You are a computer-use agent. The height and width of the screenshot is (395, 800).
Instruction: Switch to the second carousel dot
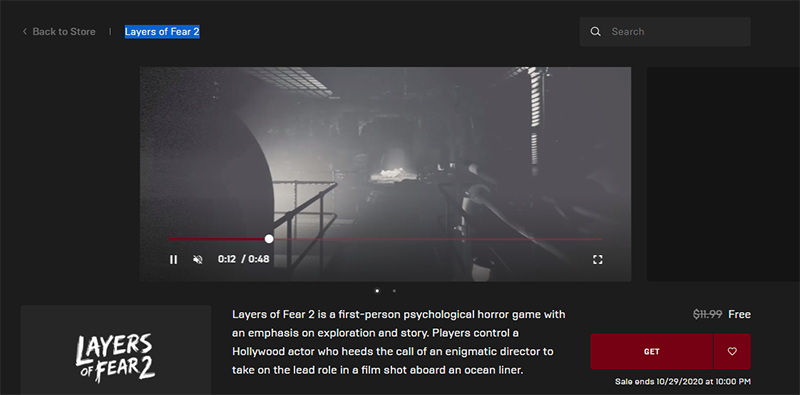[394, 291]
